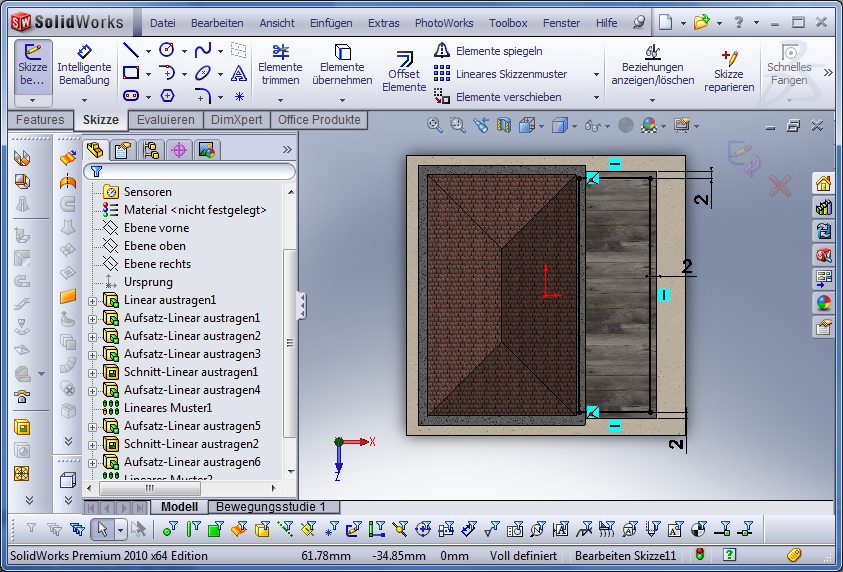Screen dimensions: 843x572
Task: Select the Intelligente Bemaßung tool
Action: click(84, 65)
